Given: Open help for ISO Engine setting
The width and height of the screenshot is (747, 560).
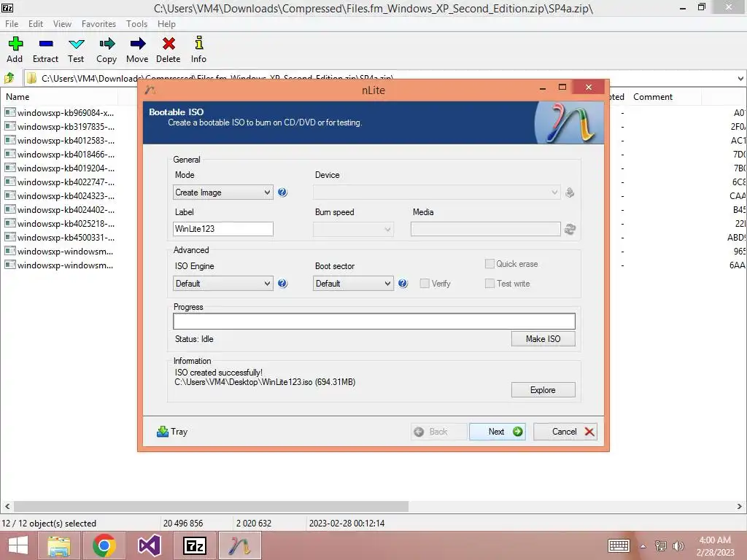Looking at the screenshot, I should click(x=282, y=284).
